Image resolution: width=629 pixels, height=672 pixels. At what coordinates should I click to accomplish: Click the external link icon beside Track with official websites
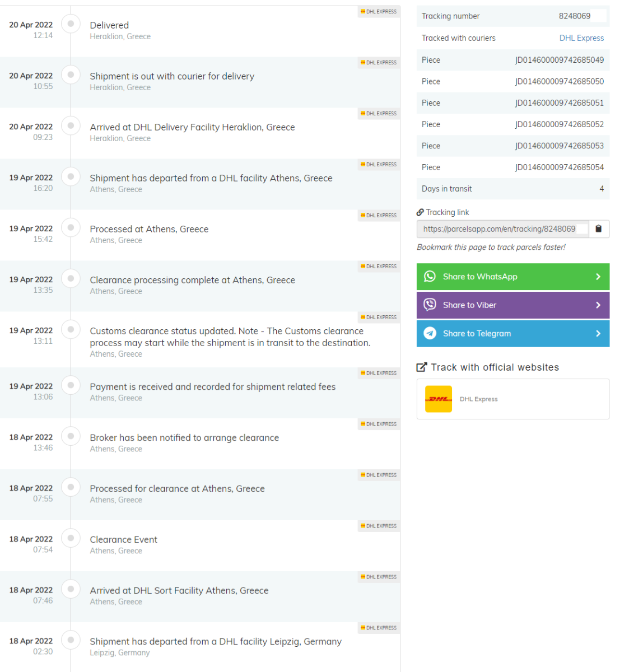422,367
